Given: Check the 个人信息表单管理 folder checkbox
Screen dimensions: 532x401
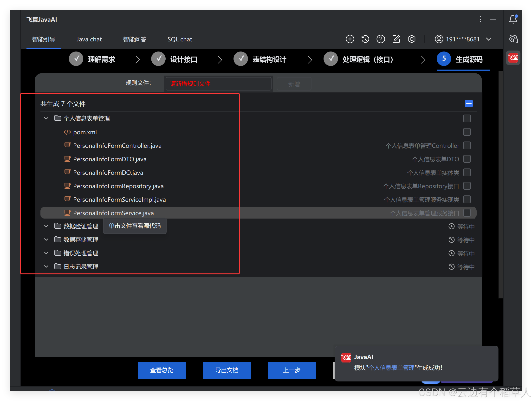Looking at the screenshot, I should coord(467,118).
